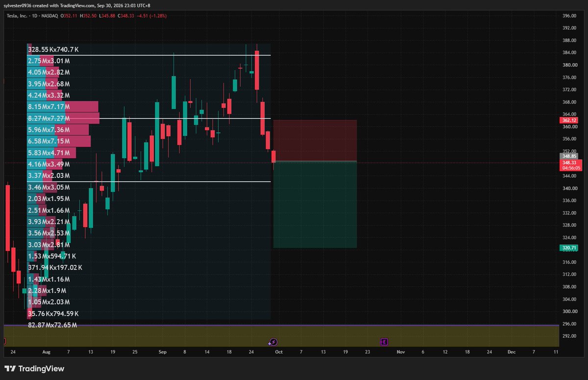Screen dimensions: 588x380
Task: Click the 376.00 price axis label
Action: click(x=569, y=77)
